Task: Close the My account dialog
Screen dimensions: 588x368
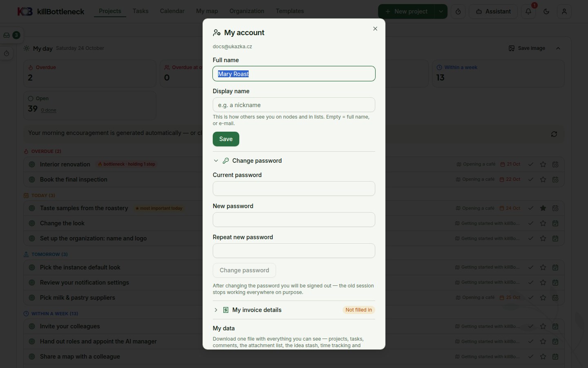Action: pos(375,29)
